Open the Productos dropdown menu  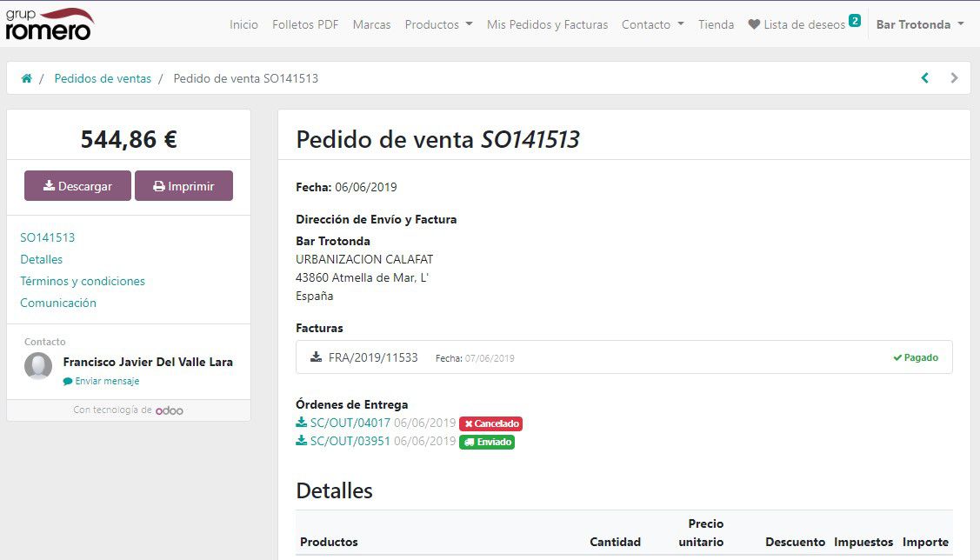pyautogui.click(x=438, y=24)
